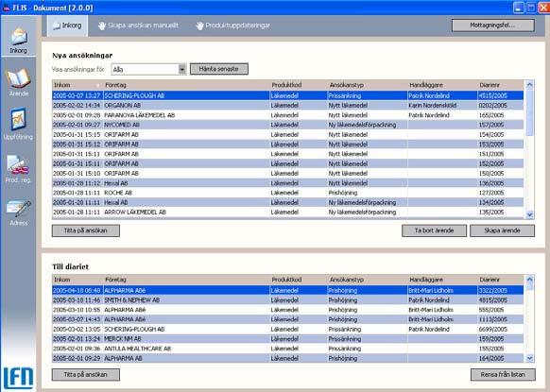Select the ORGANON AB row
Screen dimensions: 550x392
[x=287, y=105]
